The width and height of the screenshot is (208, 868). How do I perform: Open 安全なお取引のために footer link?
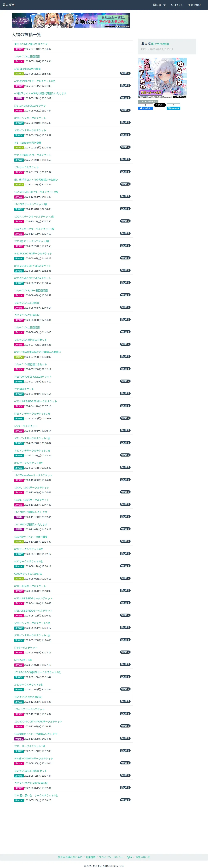[x=70, y=857]
